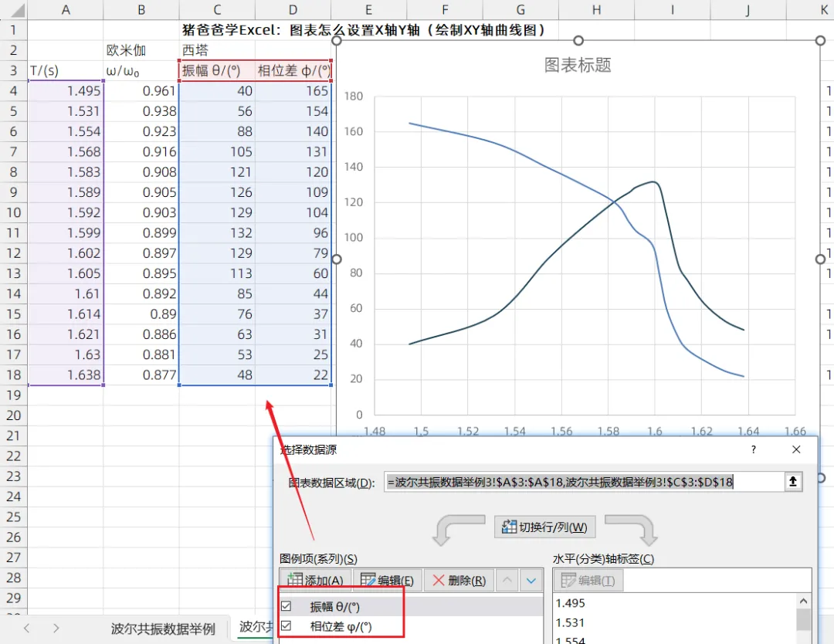
Task: Go to previous sheet arrow
Action: pos(26,629)
